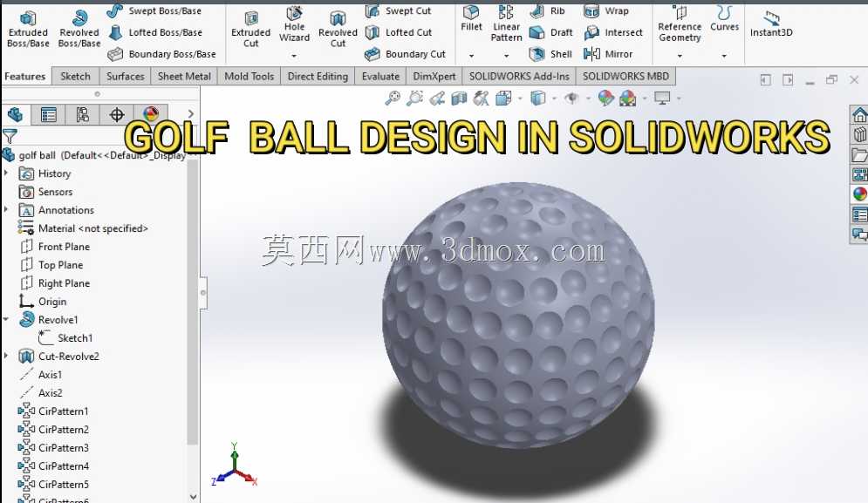Select the Extruded Boss/Base tool
868x503 pixels.
tap(28, 28)
